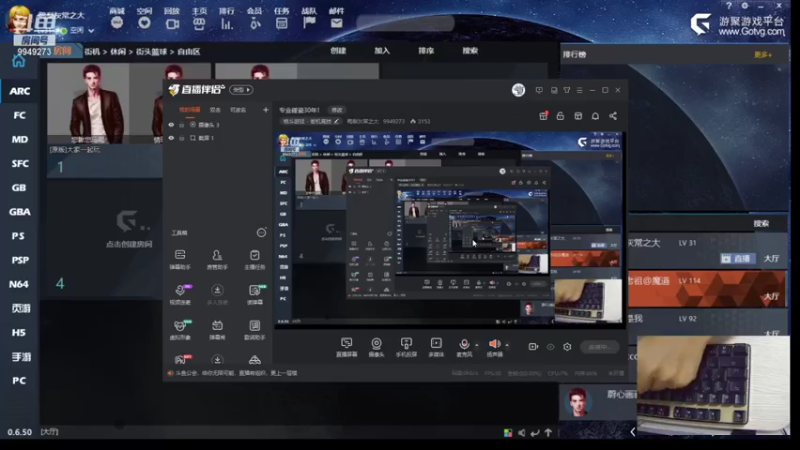Viewport: 800px width, 450px height.
Task: Add a new scene with plus
Action: click(265, 110)
